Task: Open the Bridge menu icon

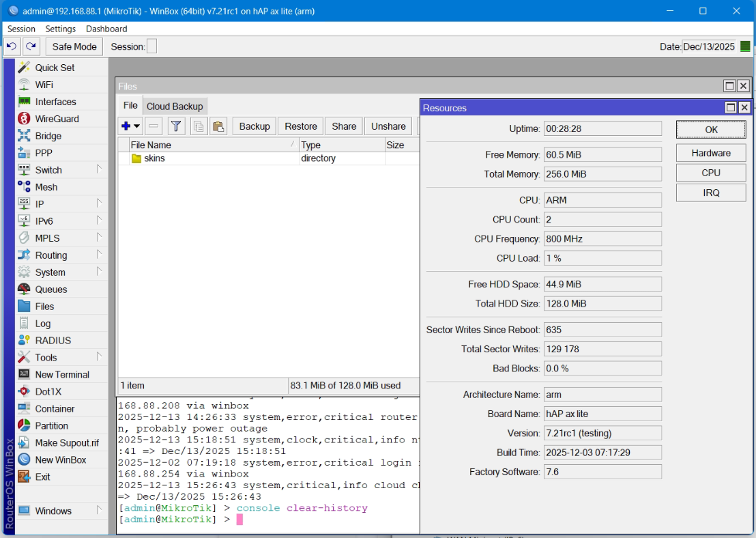Action: 24,136
